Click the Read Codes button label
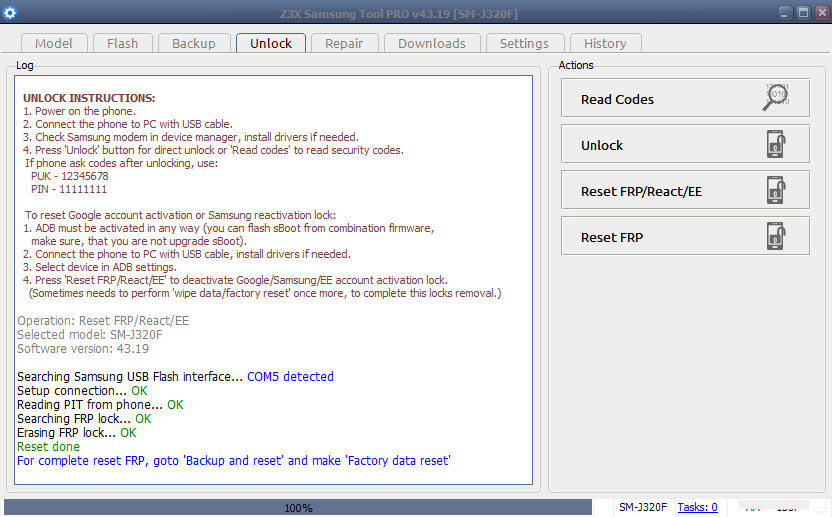Viewport: 832px width, 517px height. tap(617, 99)
